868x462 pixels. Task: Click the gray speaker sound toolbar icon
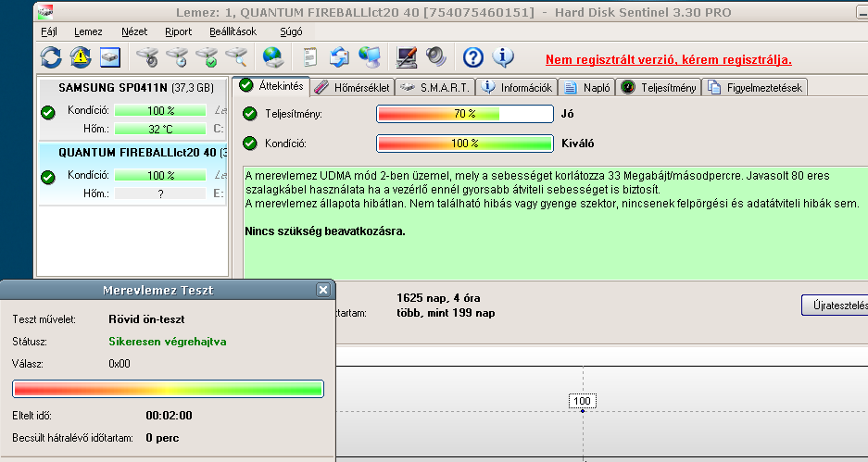tap(435, 57)
